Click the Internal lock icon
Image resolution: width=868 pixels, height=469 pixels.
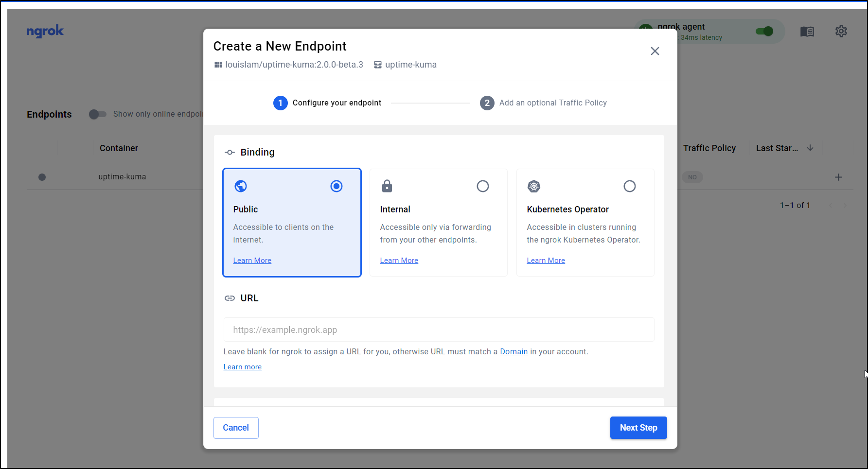(x=387, y=186)
